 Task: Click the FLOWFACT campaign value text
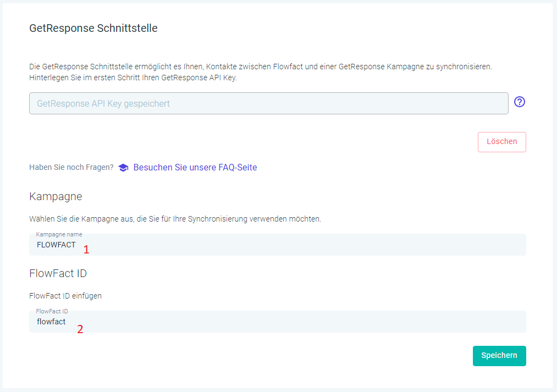[x=56, y=245]
